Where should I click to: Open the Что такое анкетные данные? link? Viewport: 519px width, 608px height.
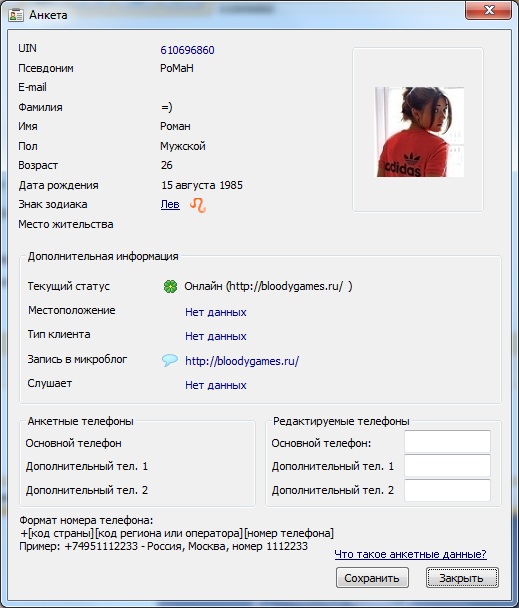[410, 554]
